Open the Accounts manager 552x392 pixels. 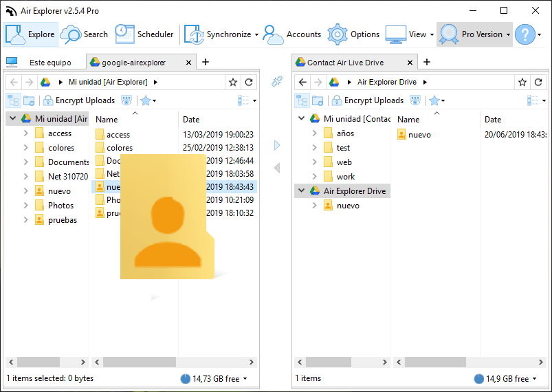(292, 34)
